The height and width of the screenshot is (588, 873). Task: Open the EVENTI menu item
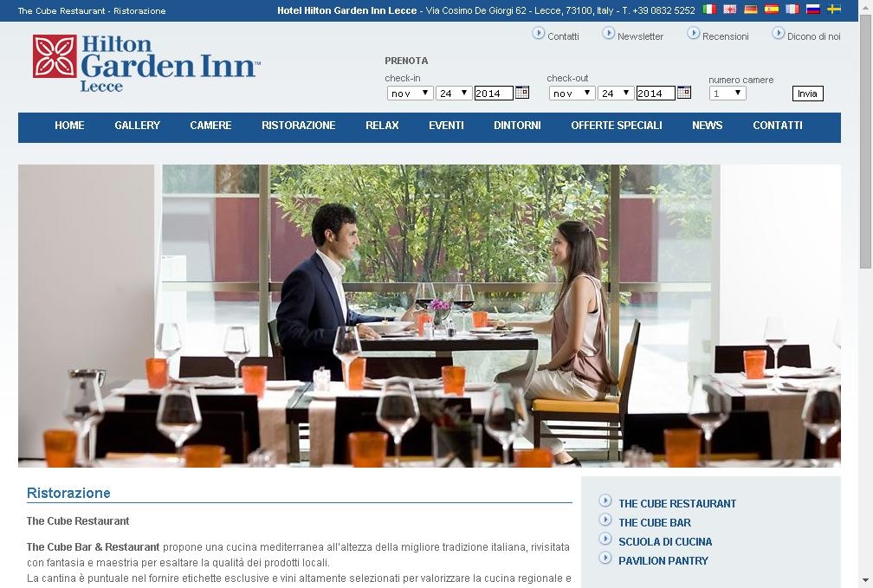coord(446,126)
